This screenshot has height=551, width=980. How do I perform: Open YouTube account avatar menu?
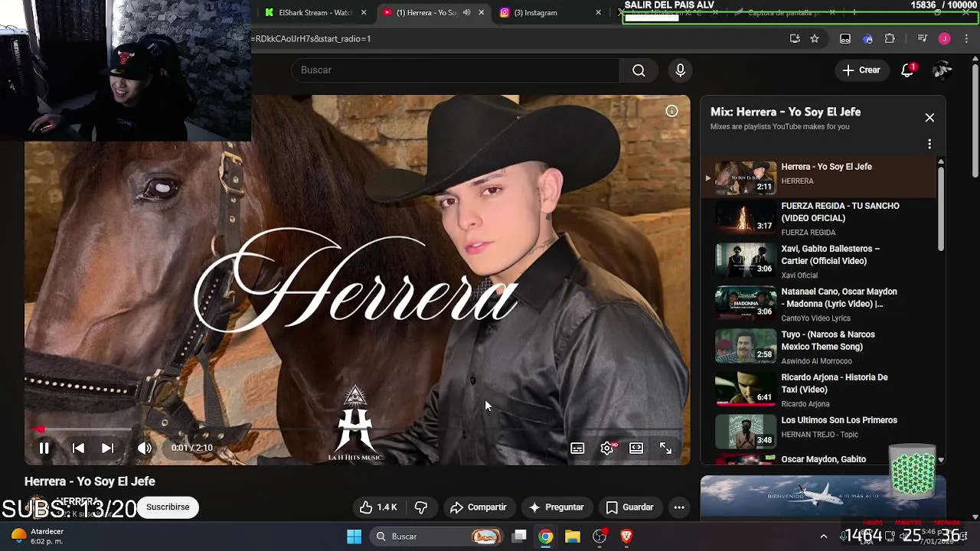click(x=942, y=70)
